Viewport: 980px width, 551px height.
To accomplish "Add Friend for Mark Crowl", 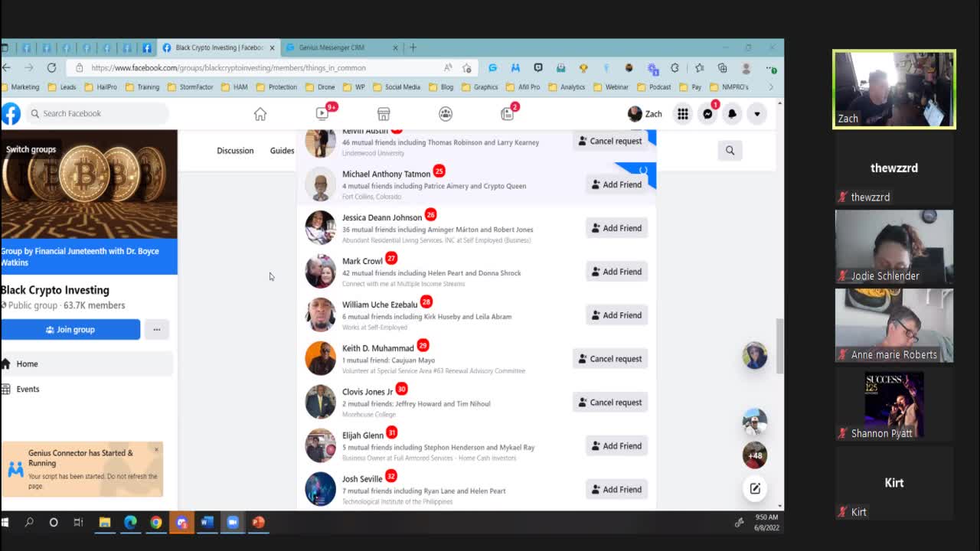I will point(616,272).
